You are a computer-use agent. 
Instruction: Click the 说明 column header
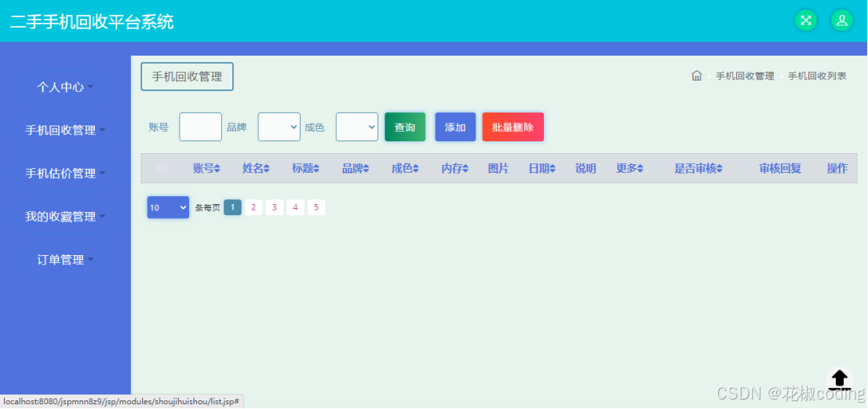click(585, 168)
